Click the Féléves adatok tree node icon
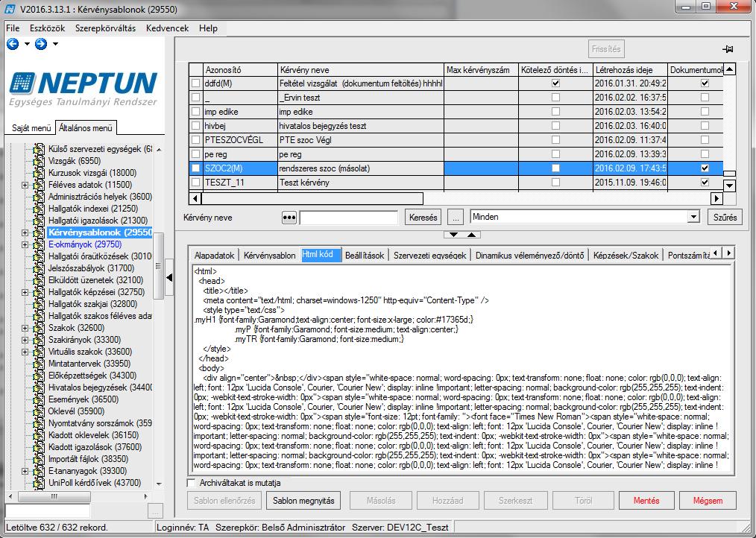Screen dimensions: 756x538 click(39, 185)
